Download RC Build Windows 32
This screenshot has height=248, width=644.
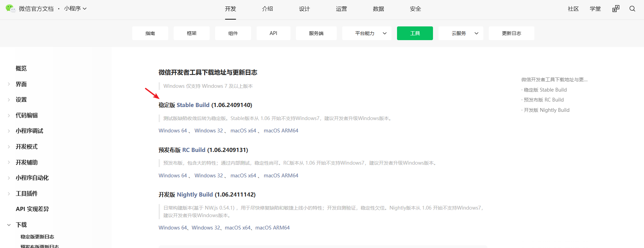[x=209, y=176]
